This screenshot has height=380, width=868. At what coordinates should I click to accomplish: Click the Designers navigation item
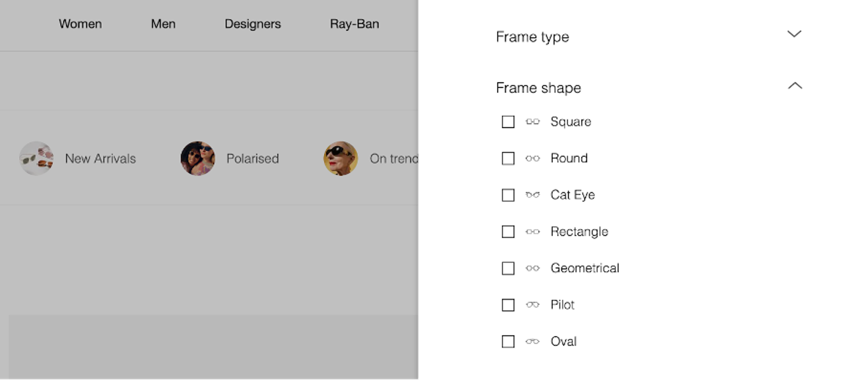(253, 24)
